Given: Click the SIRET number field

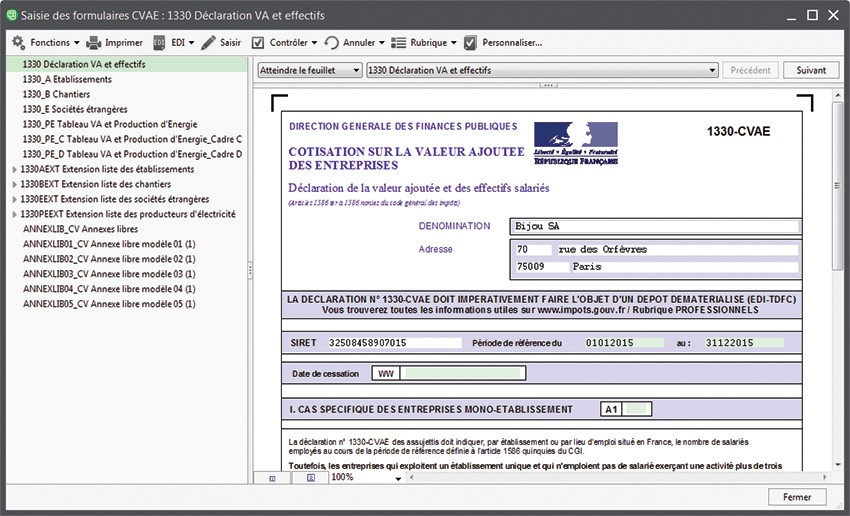Looking at the screenshot, I should click(x=380, y=343).
